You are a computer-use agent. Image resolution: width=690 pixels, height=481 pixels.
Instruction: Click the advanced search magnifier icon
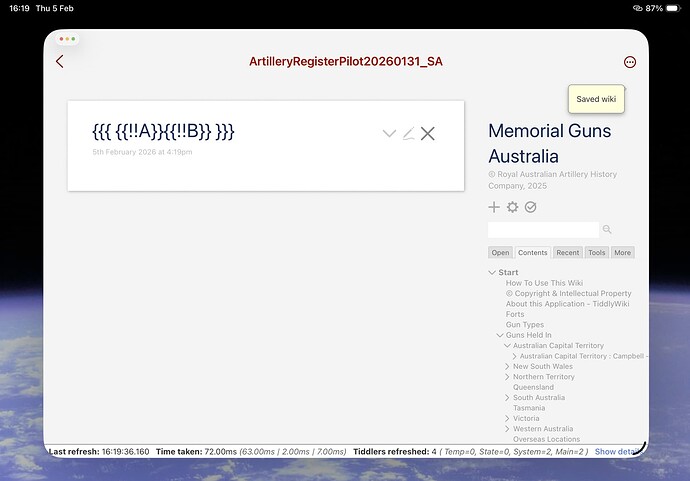tap(607, 230)
